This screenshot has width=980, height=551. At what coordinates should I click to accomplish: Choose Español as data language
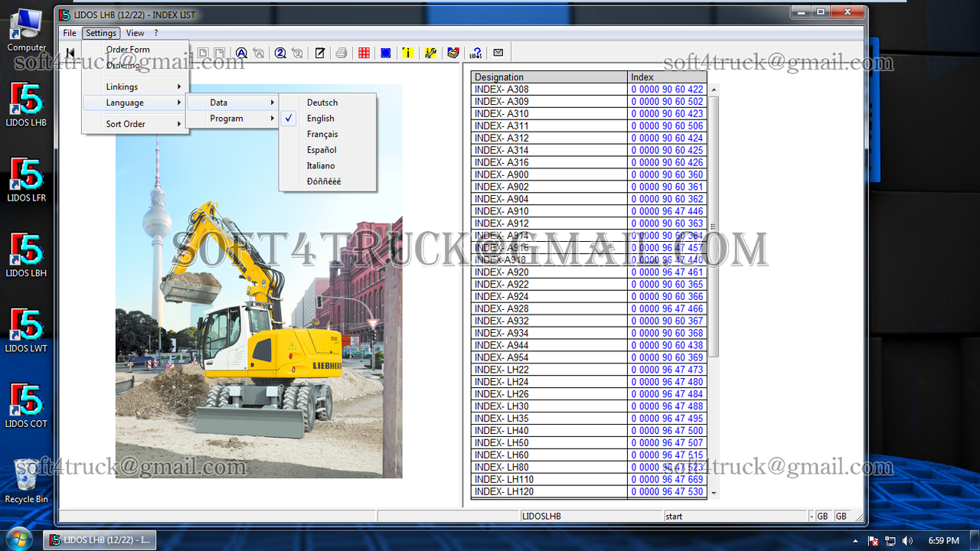coord(328,150)
